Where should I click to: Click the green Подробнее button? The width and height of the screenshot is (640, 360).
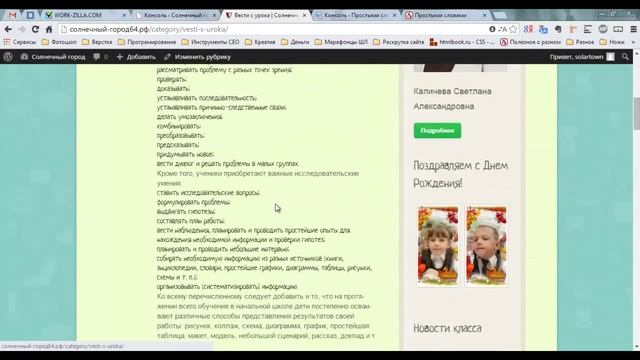pos(438,131)
